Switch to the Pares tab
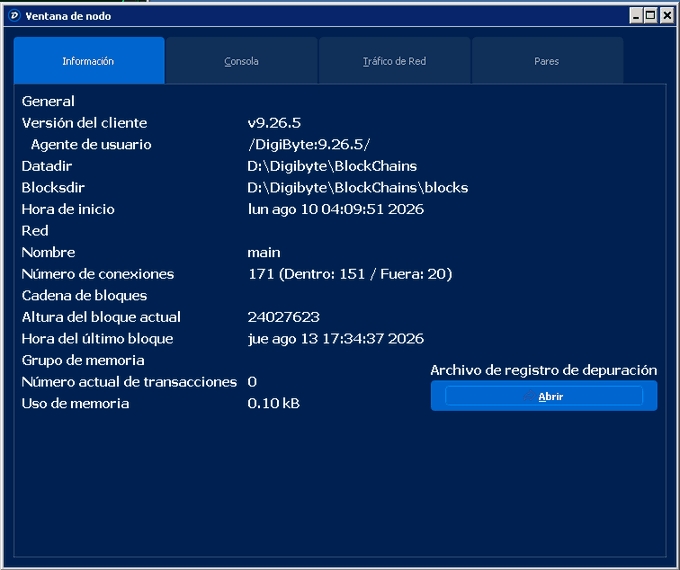The width and height of the screenshot is (680, 570). (547, 61)
